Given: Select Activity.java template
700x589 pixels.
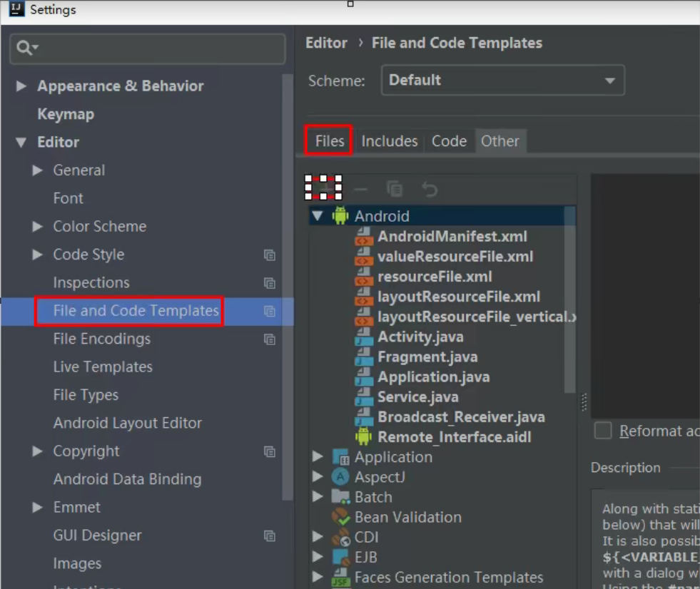Looking at the screenshot, I should (420, 337).
